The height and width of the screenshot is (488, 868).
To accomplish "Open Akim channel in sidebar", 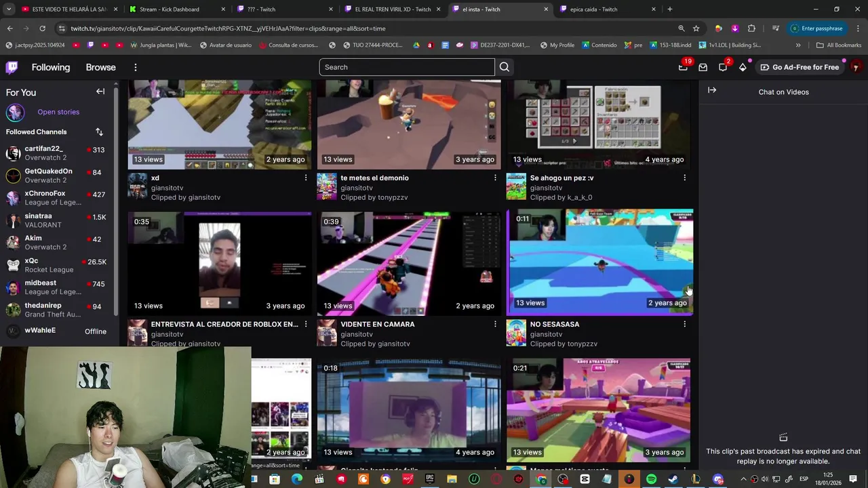I will pyautogui.click(x=58, y=243).
